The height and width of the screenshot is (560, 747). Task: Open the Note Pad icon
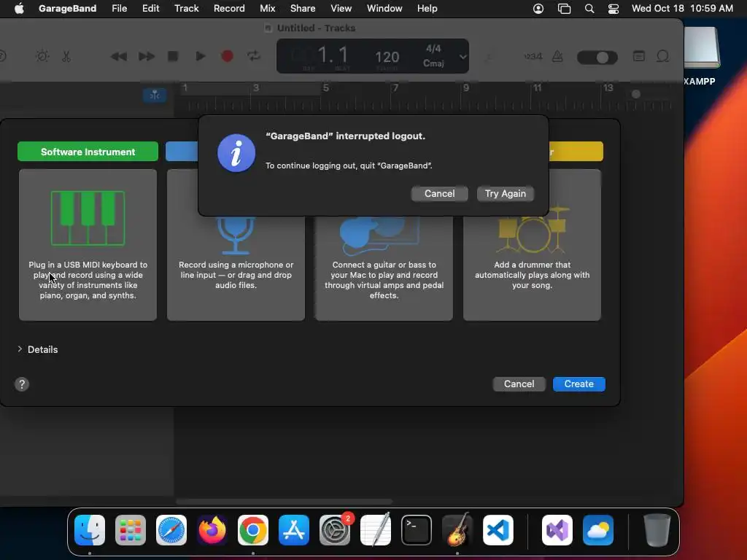pyautogui.click(x=638, y=57)
